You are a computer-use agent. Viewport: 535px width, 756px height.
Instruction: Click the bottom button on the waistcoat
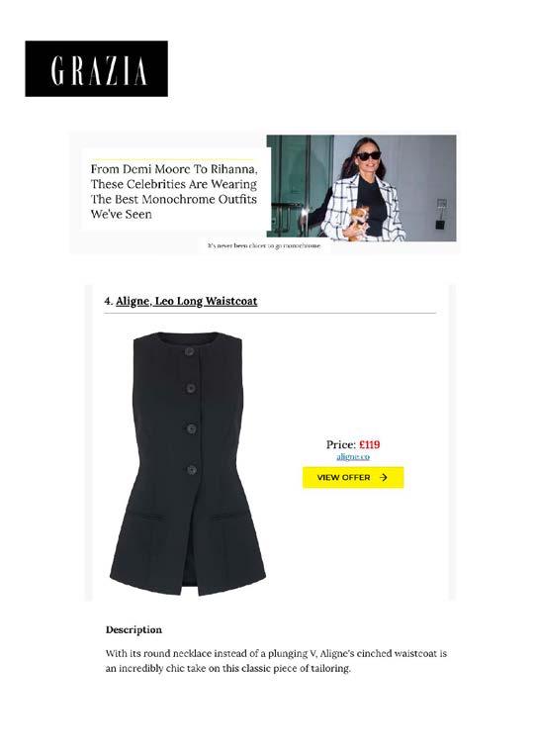click(192, 469)
